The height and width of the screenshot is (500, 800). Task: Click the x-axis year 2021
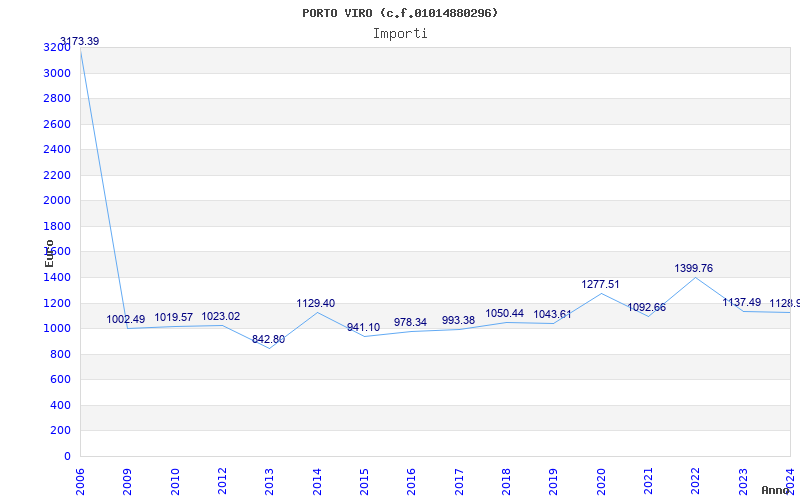click(x=648, y=482)
